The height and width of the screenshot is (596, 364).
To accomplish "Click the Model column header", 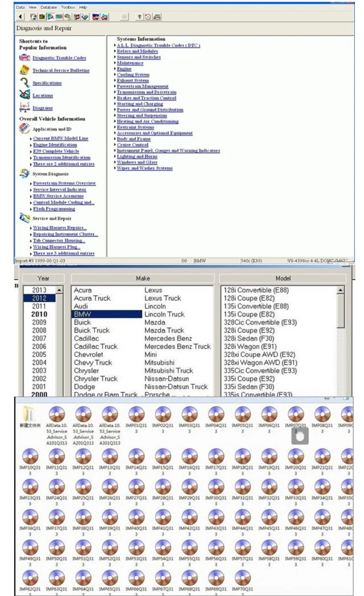I will coord(283,277).
